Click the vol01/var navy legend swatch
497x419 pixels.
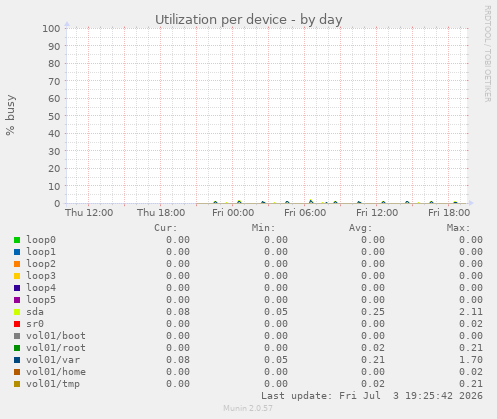17,360
